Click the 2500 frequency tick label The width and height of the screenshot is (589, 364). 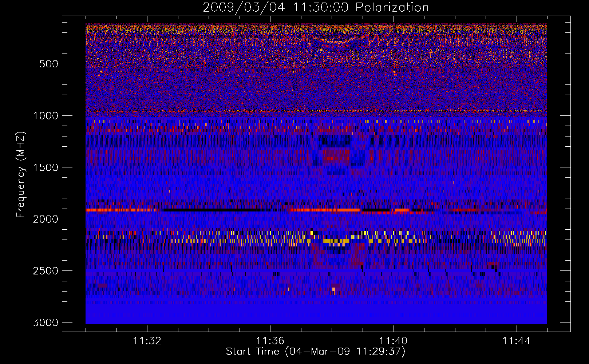coord(46,271)
